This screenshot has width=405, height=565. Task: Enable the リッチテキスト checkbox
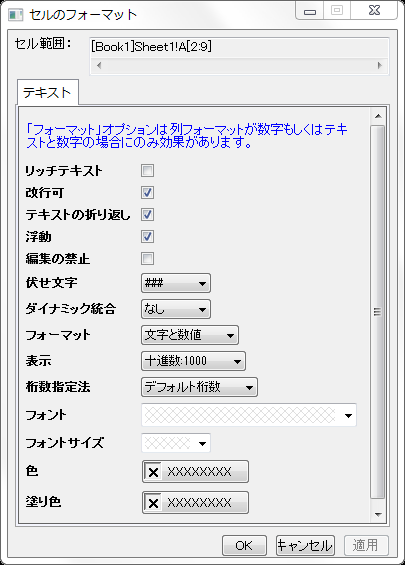(147, 170)
